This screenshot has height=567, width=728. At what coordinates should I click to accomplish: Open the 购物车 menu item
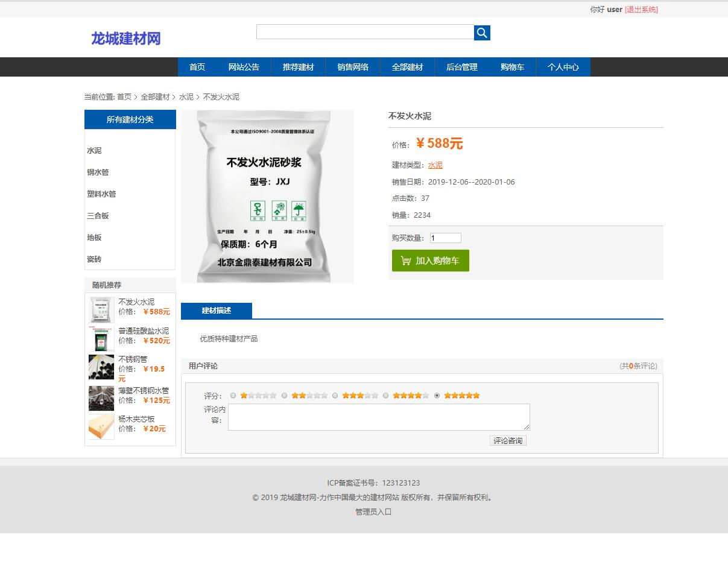pos(513,67)
